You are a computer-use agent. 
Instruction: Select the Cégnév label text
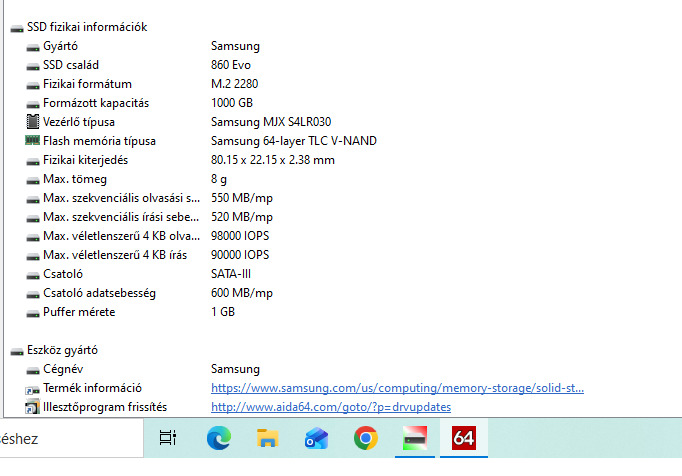tap(63, 369)
